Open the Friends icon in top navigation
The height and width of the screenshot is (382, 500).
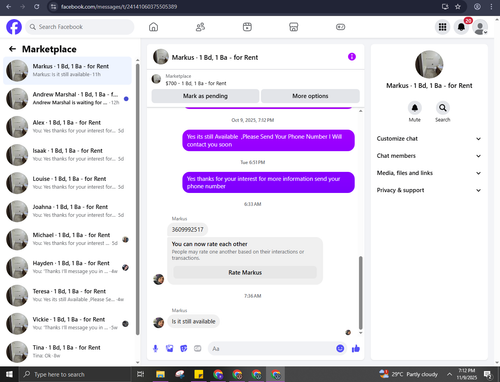(x=200, y=27)
